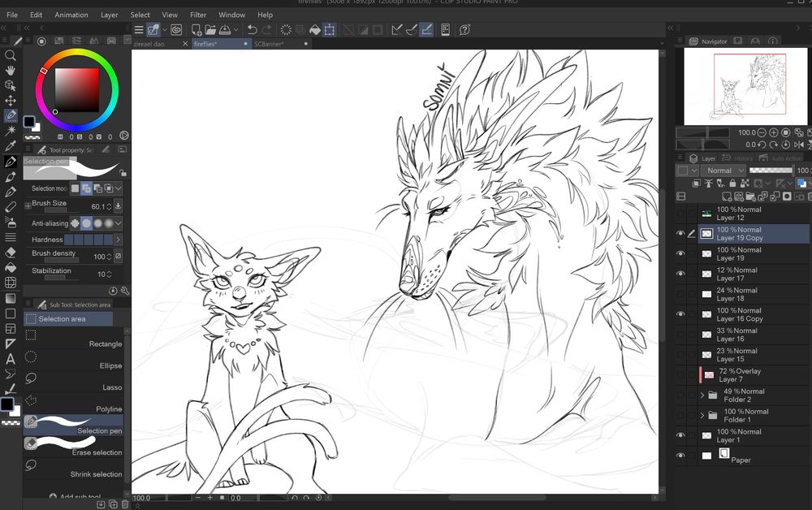Open the Filter menu
The height and width of the screenshot is (510, 812).
pos(198,15)
